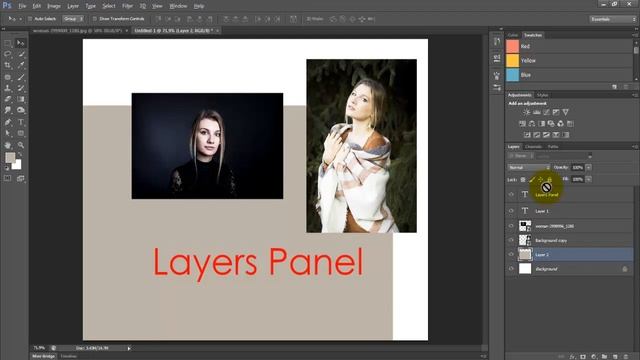This screenshot has width=640, height=360.
Task: Select the Zoom tool
Action: (x=20, y=145)
